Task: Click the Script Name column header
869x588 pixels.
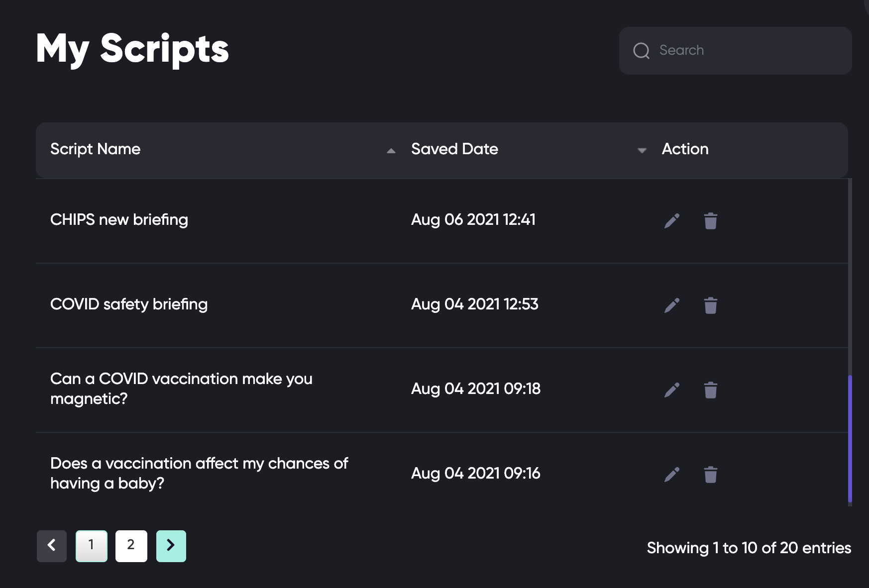Action: coord(96,149)
